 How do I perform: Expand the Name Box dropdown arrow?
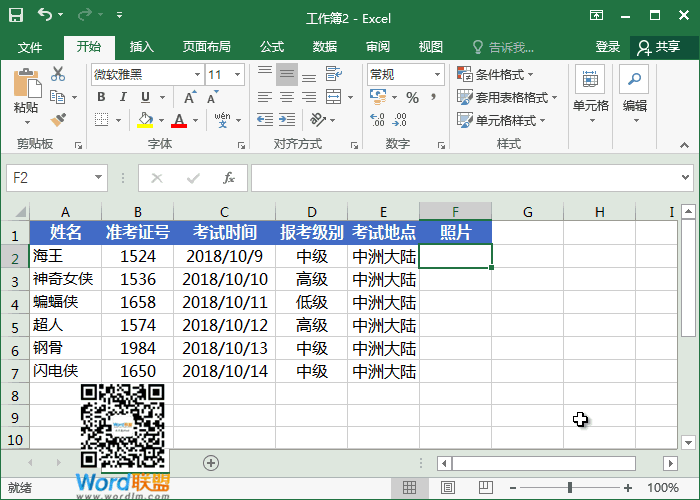click(x=98, y=178)
